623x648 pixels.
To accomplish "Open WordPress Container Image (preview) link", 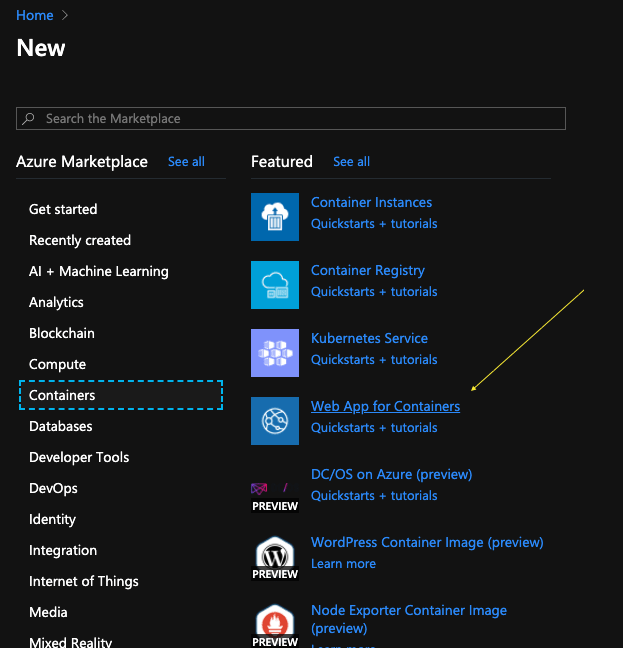I will point(427,542).
